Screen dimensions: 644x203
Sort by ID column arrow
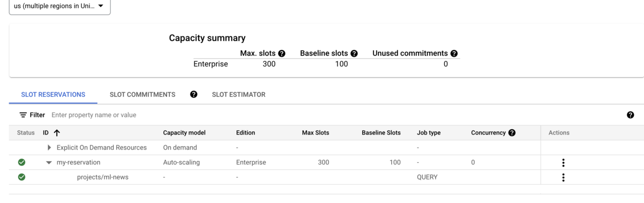57,133
